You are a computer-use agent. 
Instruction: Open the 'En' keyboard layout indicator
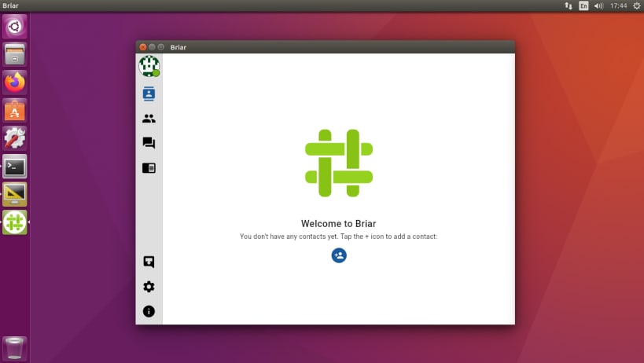pos(583,5)
